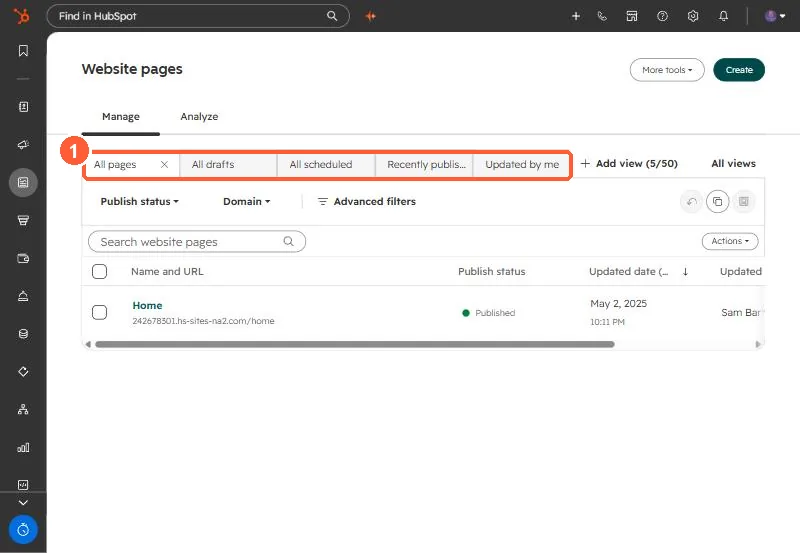Click the save view icon
The width and height of the screenshot is (800, 553).
744,202
